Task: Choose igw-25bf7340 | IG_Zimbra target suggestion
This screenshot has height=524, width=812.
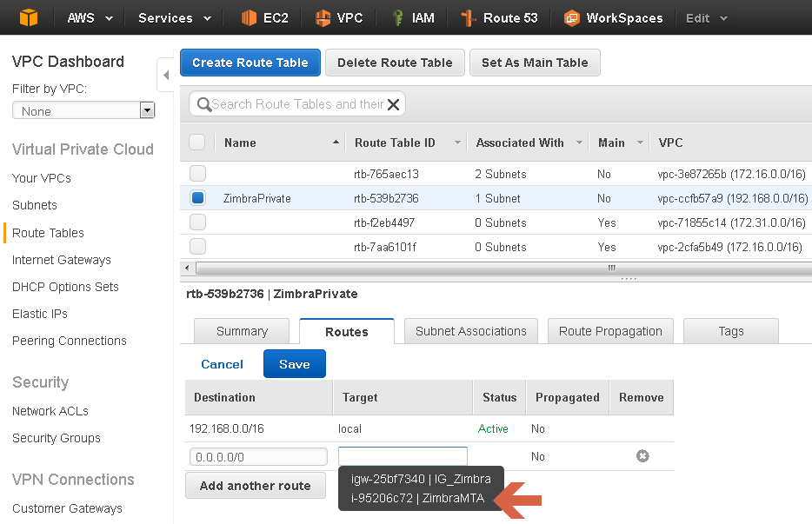Action: [x=421, y=479]
